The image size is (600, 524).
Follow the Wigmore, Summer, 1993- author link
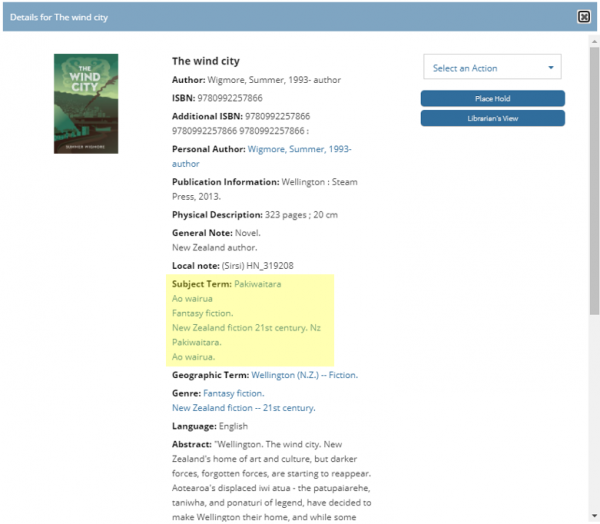click(261, 156)
